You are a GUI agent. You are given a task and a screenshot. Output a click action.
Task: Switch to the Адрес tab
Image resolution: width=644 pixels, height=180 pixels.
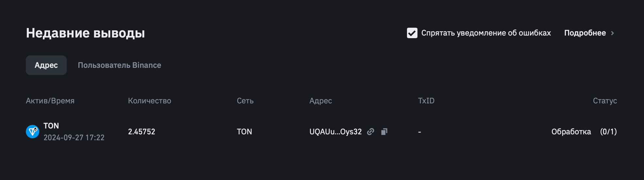click(x=46, y=65)
